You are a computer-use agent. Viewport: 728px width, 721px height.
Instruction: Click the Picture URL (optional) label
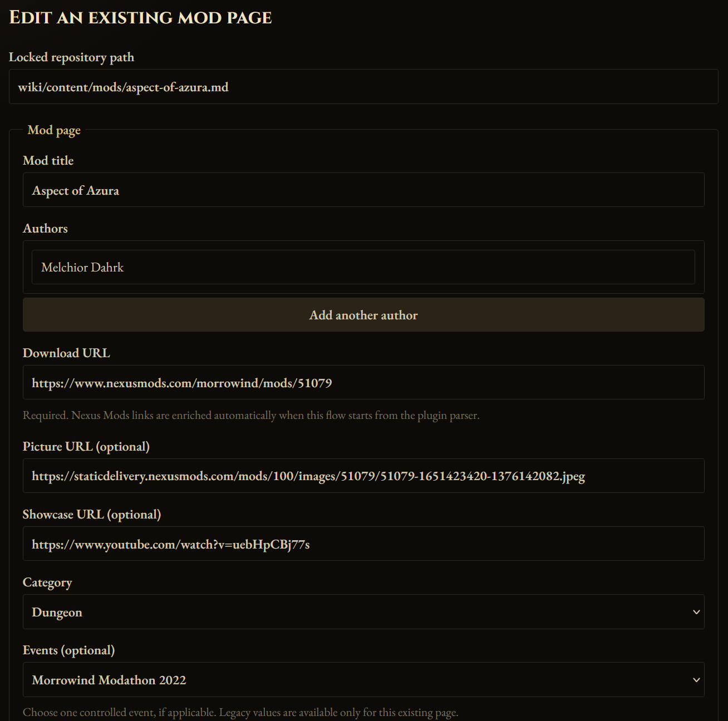86,447
